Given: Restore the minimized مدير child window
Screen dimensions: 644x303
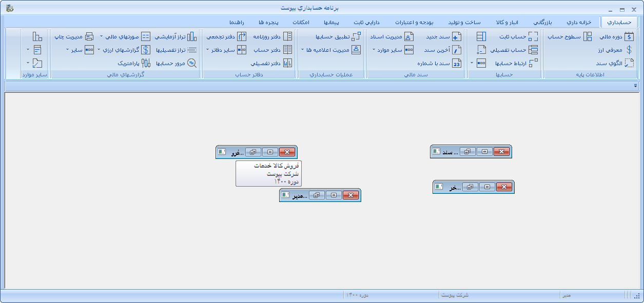Looking at the screenshot, I should coord(318,195).
